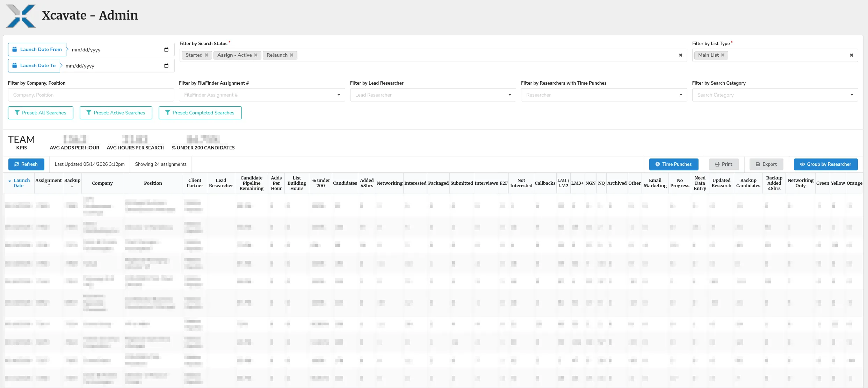Refresh the assignments table
868x388 pixels.
(26, 164)
